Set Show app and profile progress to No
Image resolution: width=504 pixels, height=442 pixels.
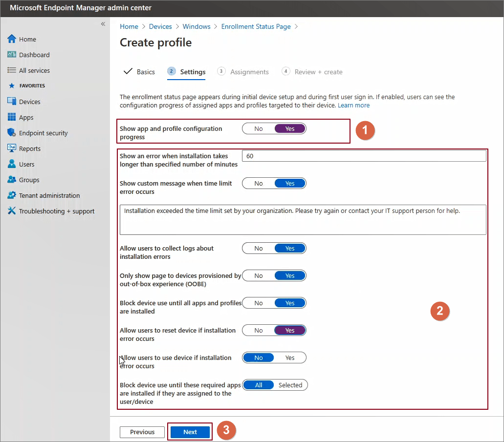(259, 128)
